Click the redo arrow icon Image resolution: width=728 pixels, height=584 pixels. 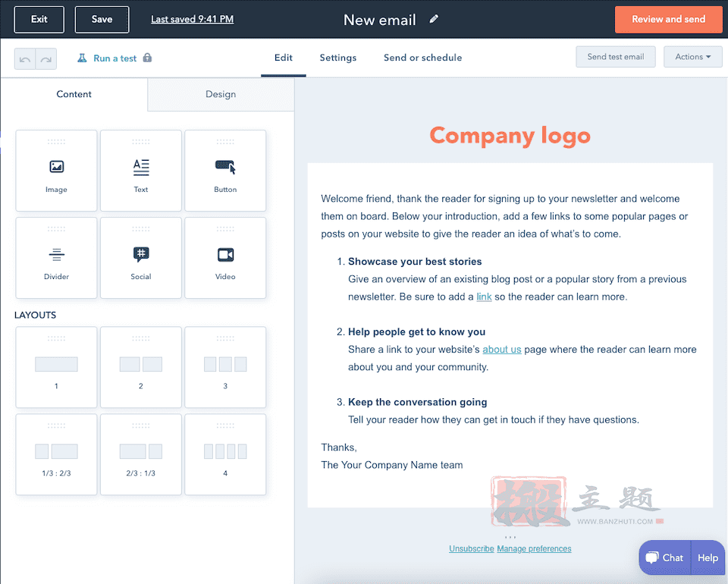tap(46, 59)
